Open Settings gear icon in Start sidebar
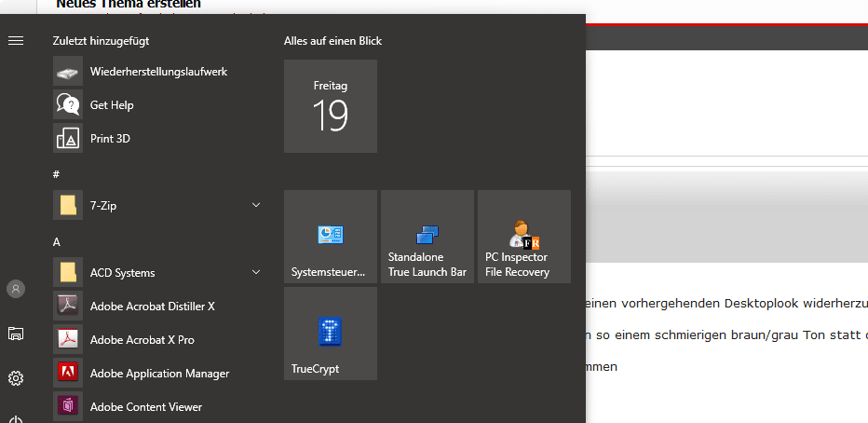The width and height of the screenshot is (868, 423). point(16,378)
